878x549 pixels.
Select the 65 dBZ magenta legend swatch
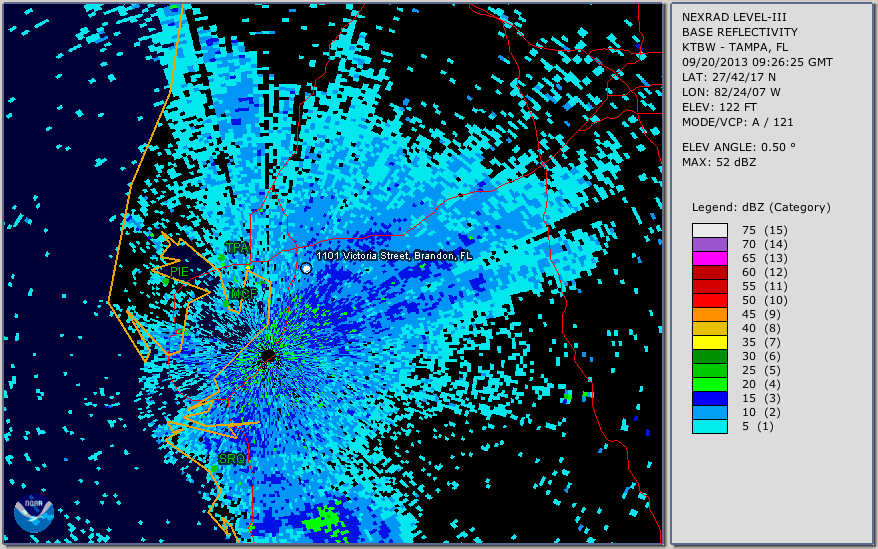(x=710, y=258)
